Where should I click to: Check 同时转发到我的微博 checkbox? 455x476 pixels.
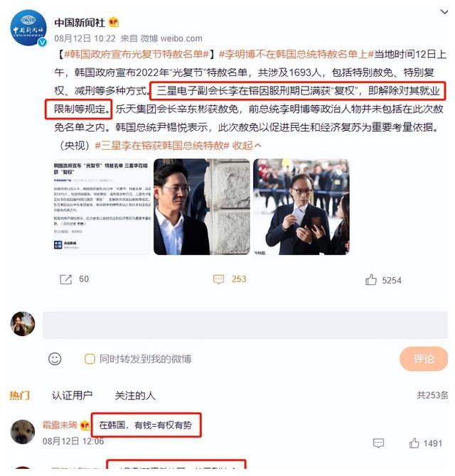coord(90,359)
